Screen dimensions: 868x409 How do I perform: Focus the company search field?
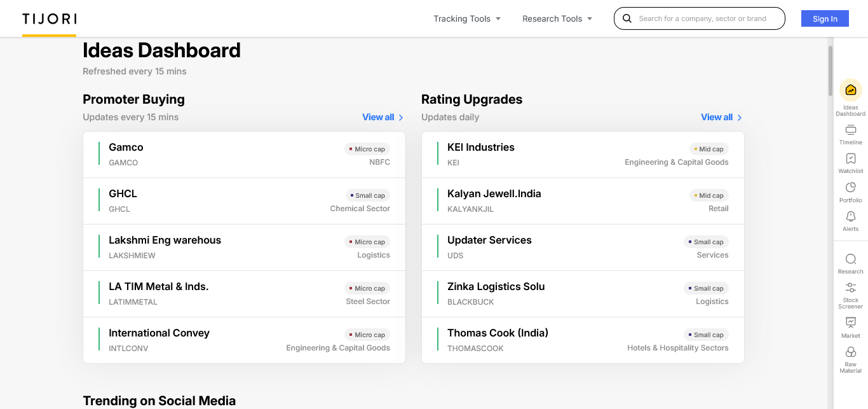(x=700, y=18)
